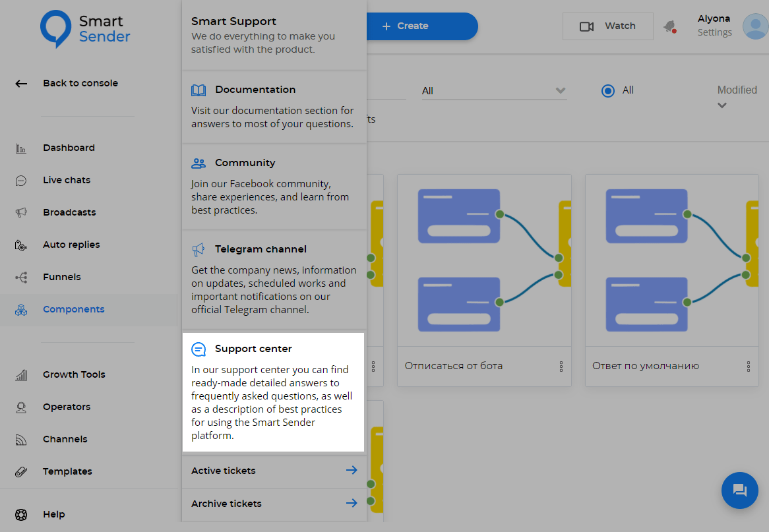Screen dimensions: 769x532
Task: Open the Telegram channel card description
Action: 274,290
